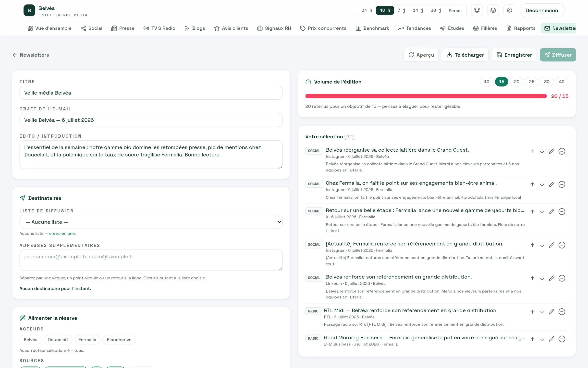Image resolution: width=588 pixels, height=368 pixels.
Task: Open settings gear icon
Action: click(x=509, y=10)
